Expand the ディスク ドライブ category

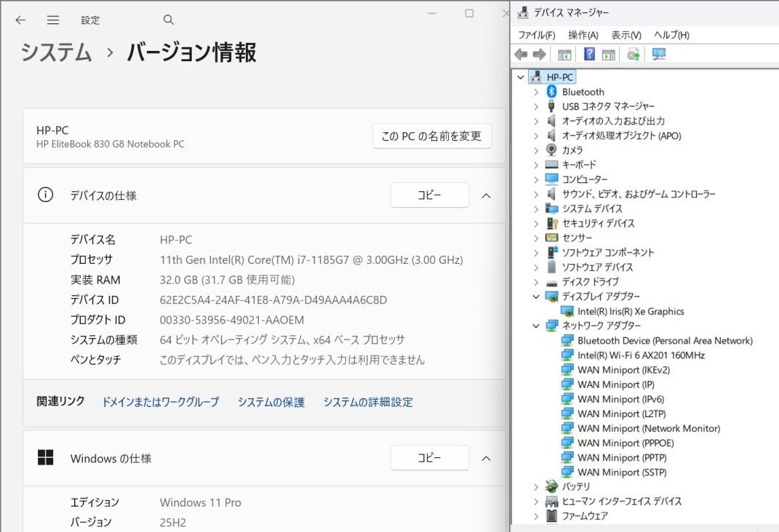click(538, 281)
